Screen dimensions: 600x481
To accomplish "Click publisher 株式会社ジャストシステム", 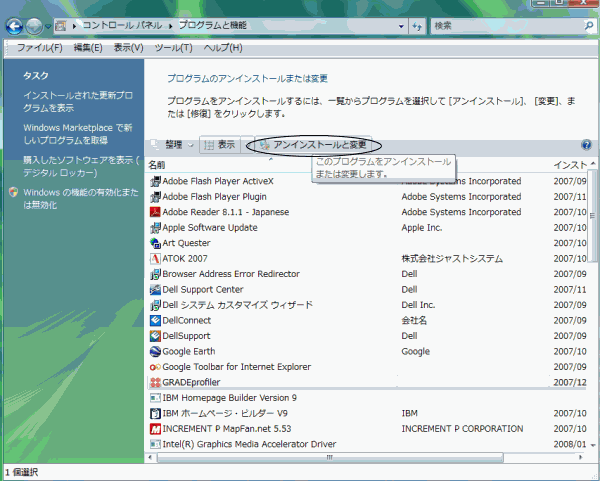I will point(452,259).
